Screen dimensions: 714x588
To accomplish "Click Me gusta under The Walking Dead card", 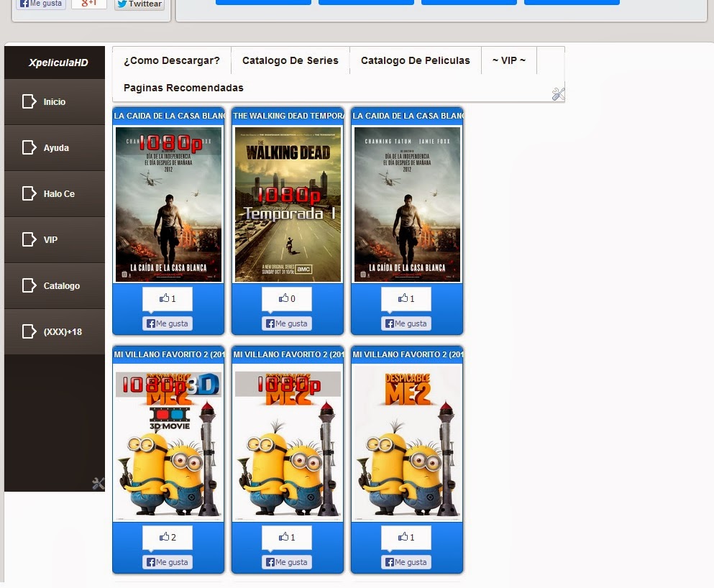I will (287, 323).
